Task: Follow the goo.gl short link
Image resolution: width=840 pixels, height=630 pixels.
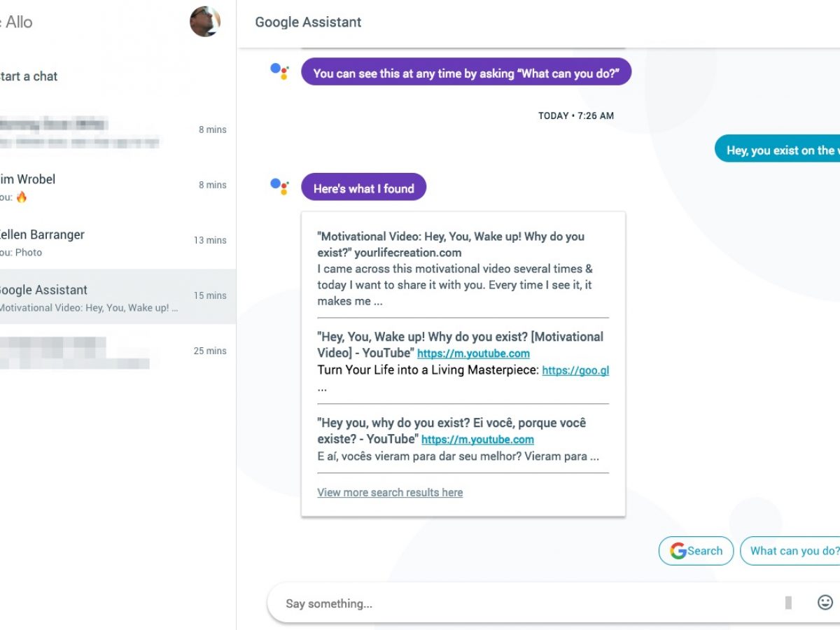Action: coord(575,370)
